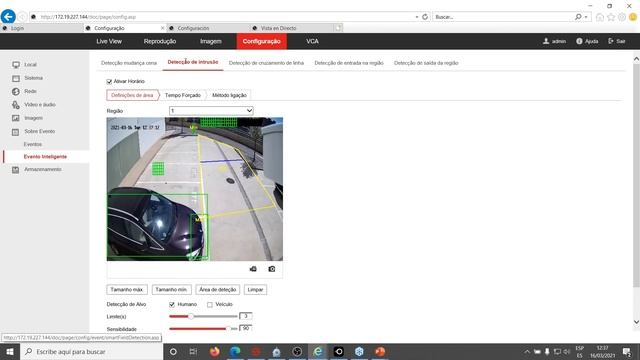
Task: Collapse the Sobre Evento sidebar section
Action: pyautogui.click(x=40, y=131)
